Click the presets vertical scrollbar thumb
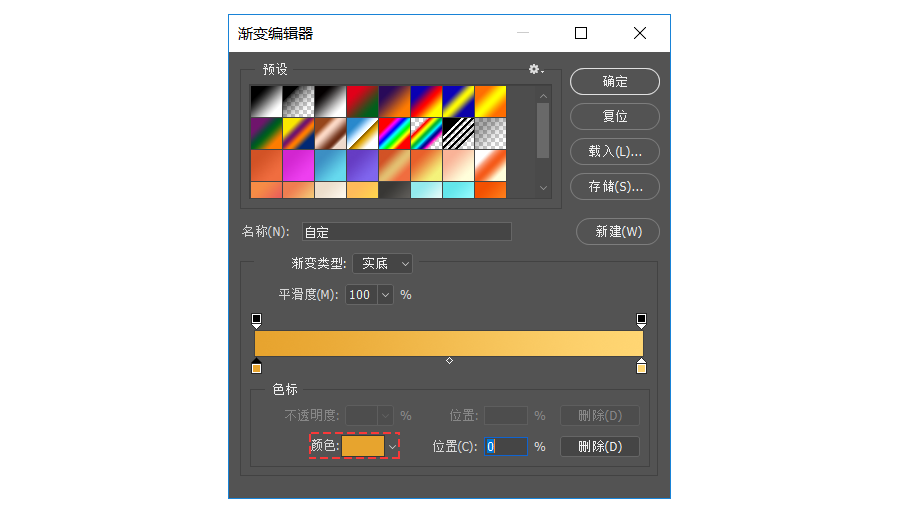This screenshot has height=519, width=900. click(543, 130)
